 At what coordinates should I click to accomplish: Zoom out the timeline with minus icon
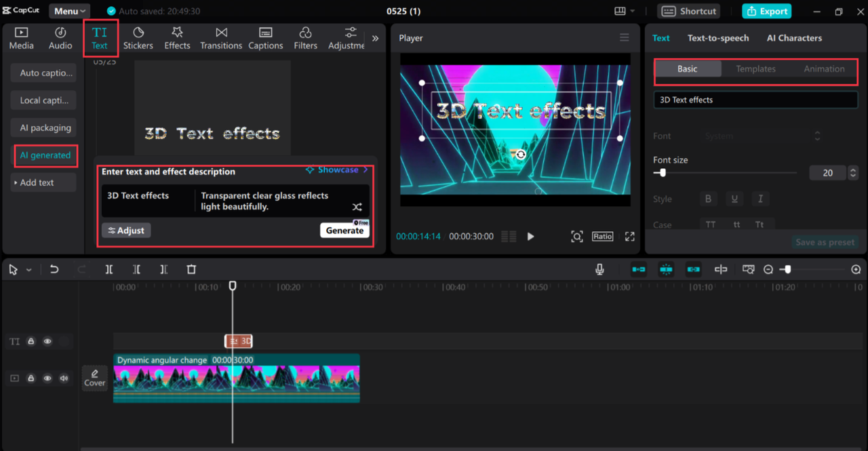coord(768,269)
